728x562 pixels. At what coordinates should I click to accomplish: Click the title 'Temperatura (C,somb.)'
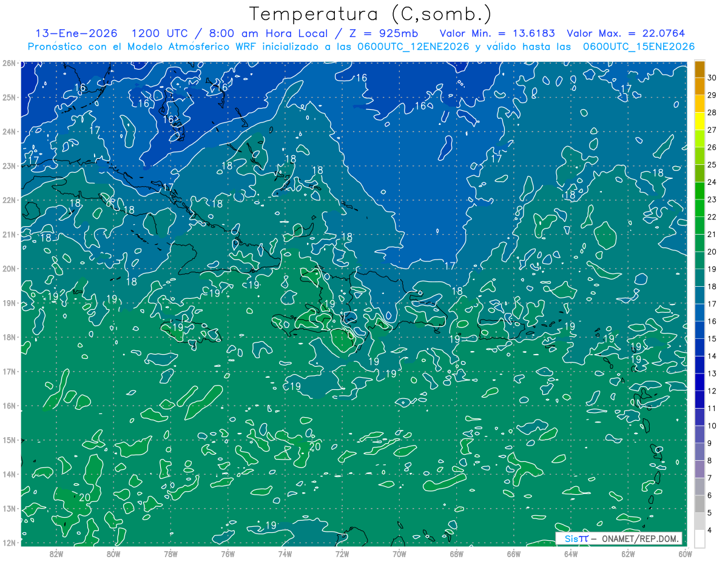click(x=371, y=14)
